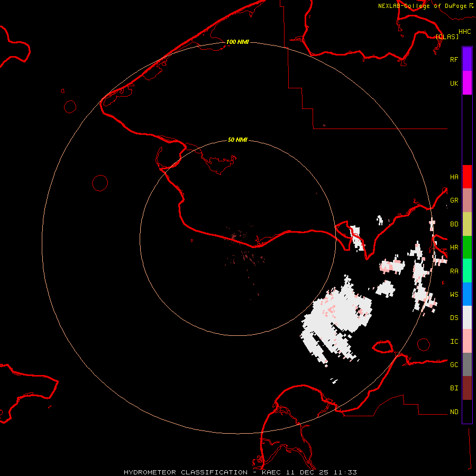Click the RF legend label
The image size is (476, 476).
pyautogui.click(x=454, y=59)
